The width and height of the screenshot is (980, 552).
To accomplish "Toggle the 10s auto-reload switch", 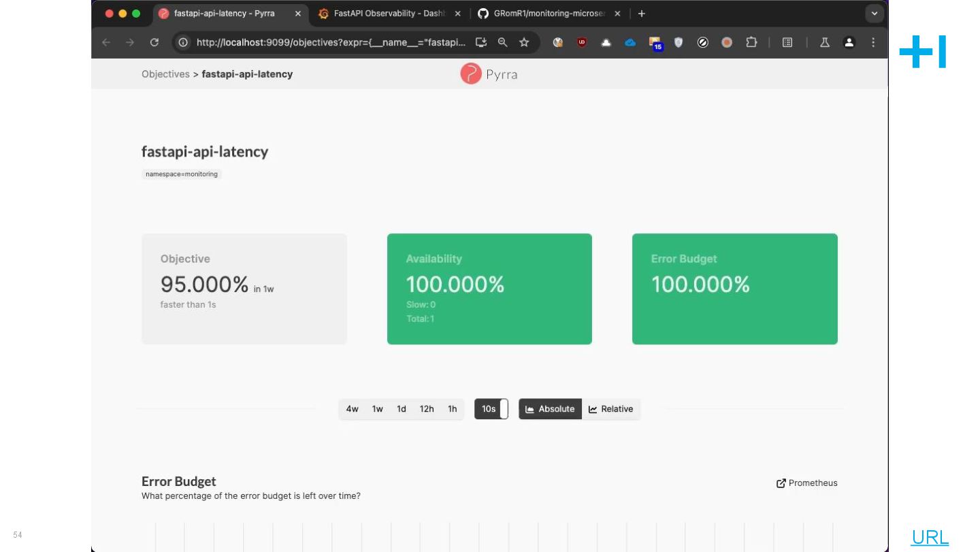I will (491, 409).
